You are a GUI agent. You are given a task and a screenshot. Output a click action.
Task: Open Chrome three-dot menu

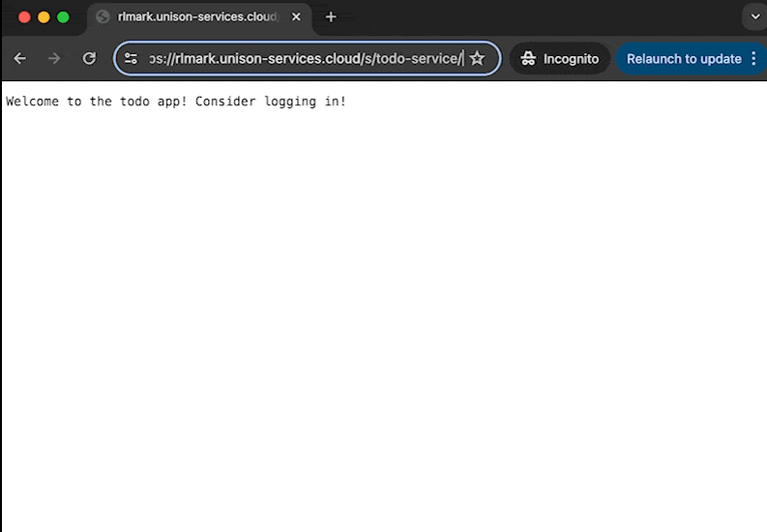[x=753, y=59]
